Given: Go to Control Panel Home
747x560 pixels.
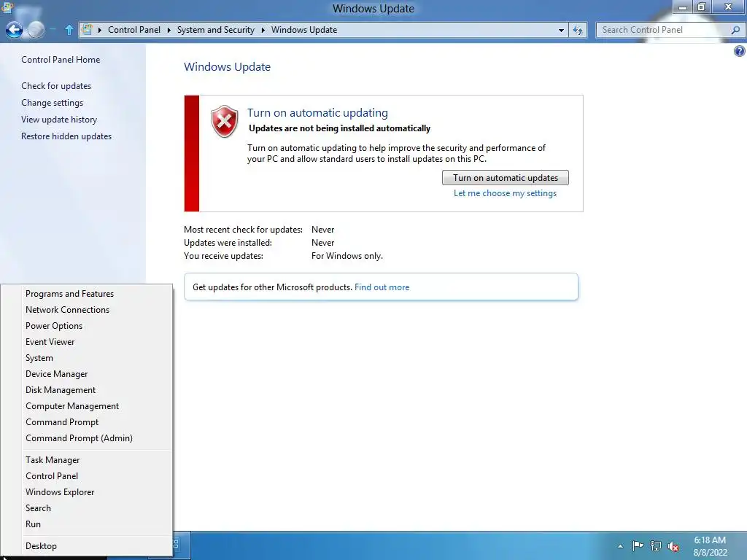Looking at the screenshot, I should point(61,60).
